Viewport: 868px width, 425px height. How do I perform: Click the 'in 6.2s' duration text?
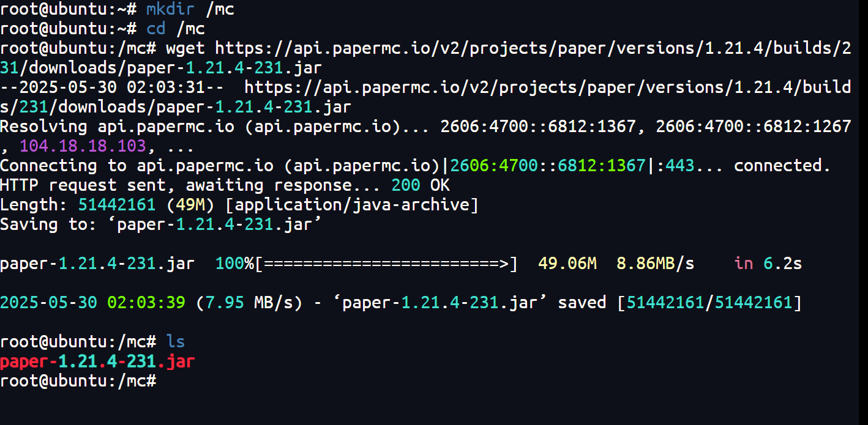768,264
